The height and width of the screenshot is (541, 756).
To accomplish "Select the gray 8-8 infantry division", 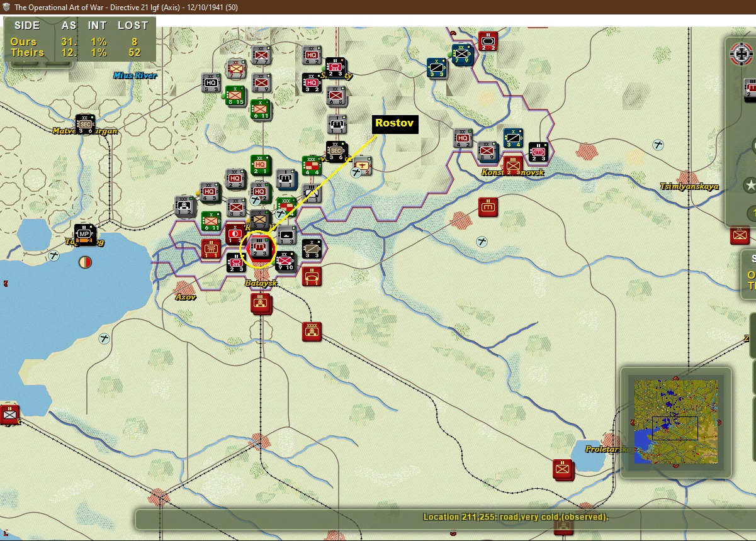I will coord(236,206).
